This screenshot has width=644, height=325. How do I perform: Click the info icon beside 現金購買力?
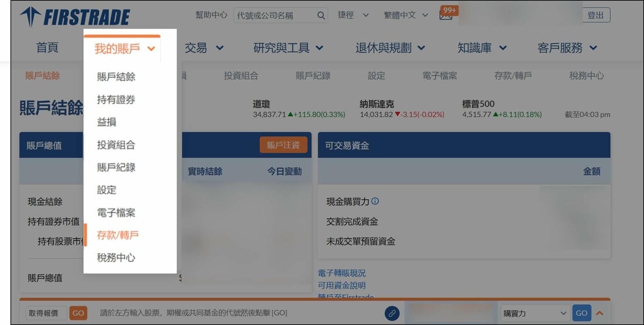375,201
